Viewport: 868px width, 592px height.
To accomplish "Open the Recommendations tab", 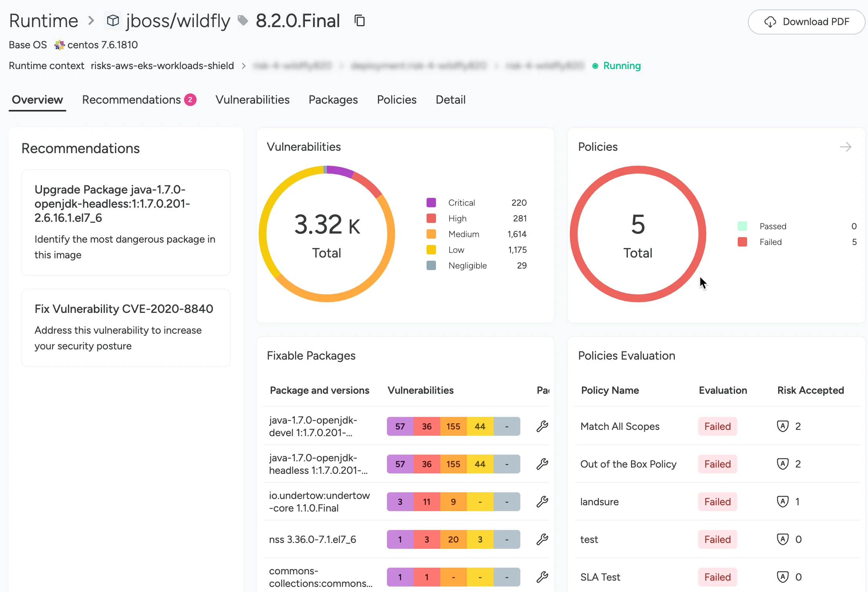I will (x=131, y=100).
